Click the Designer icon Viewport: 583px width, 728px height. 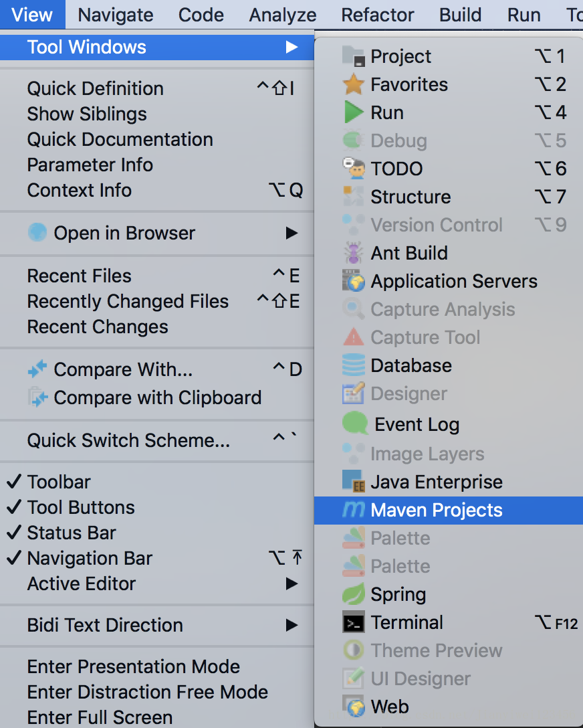coord(354,393)
